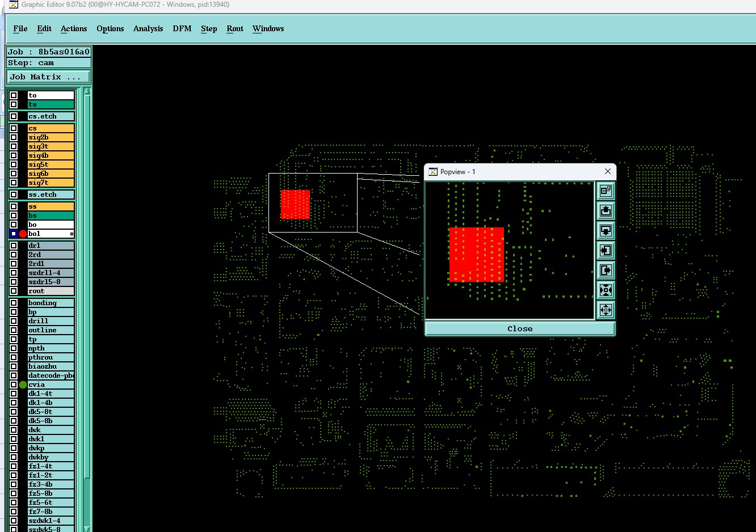The image size is (756, 532).
Task: Click the zoom out (outward arrows) Popview icon
Action: pyautogui.click(x=606, y=310)
